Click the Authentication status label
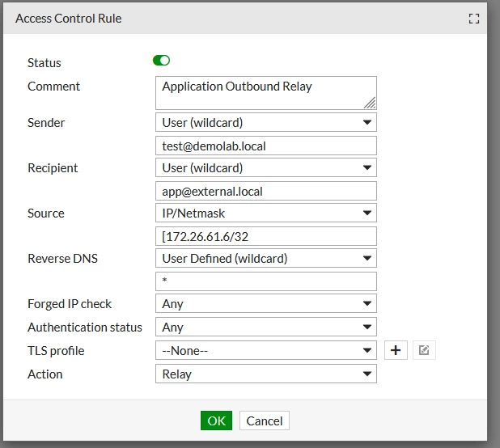The image size is (500, 448). 85,328
